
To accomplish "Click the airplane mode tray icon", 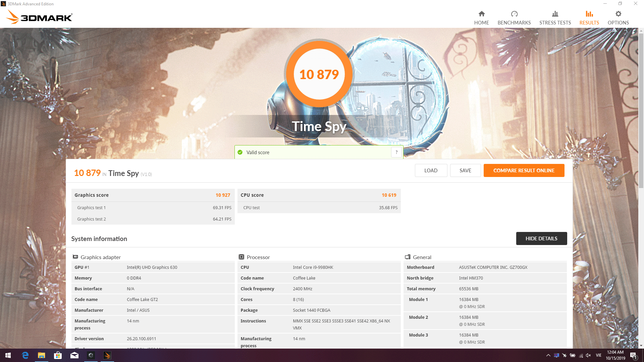I will pyautogui.click(x=565, y=355).
